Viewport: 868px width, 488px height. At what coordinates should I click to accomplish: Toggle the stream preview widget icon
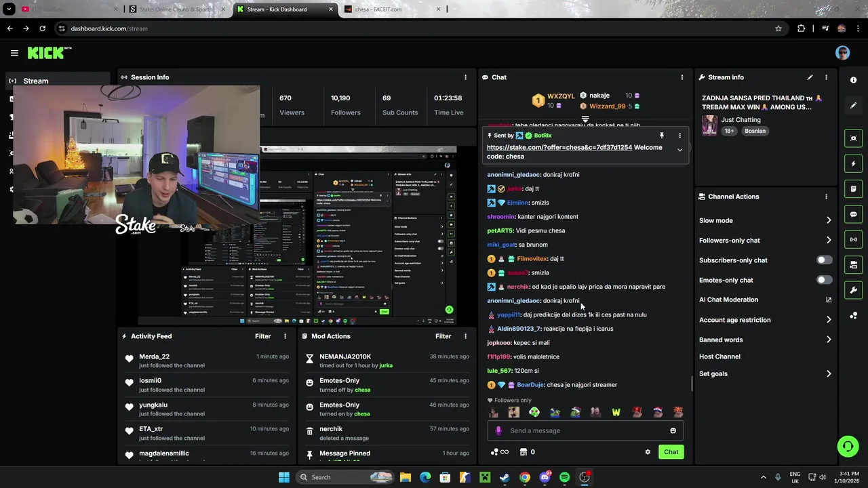click(x=853, y=138)
